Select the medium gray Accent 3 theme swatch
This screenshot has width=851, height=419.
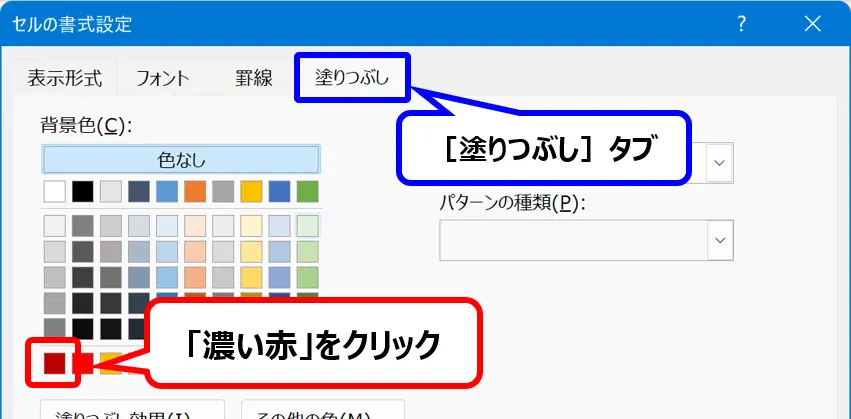223,192
